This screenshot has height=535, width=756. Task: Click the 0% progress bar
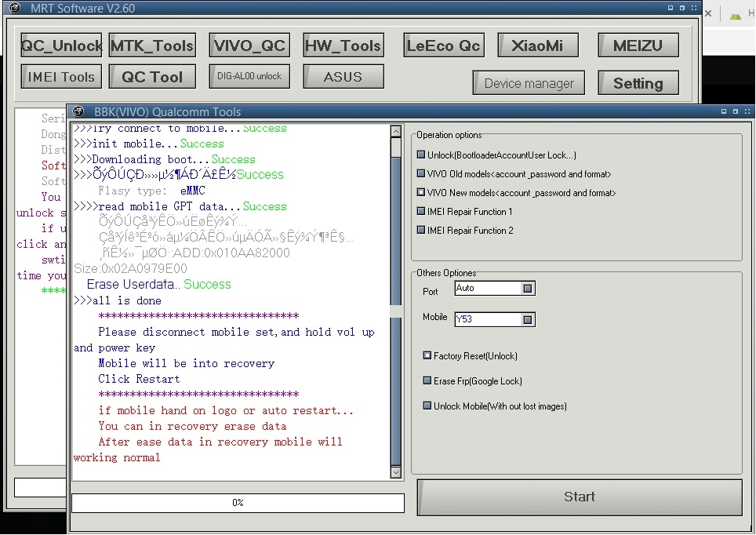click(x=238, y=503)
